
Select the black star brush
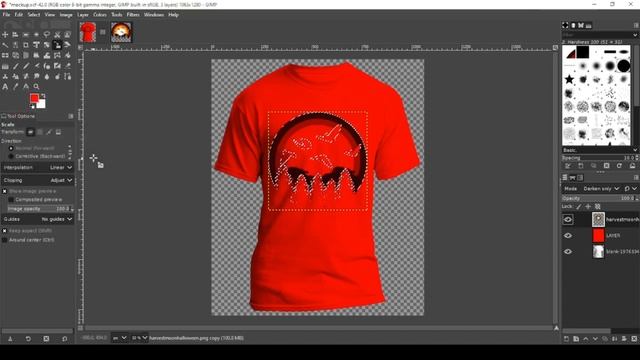pos(569,79)
